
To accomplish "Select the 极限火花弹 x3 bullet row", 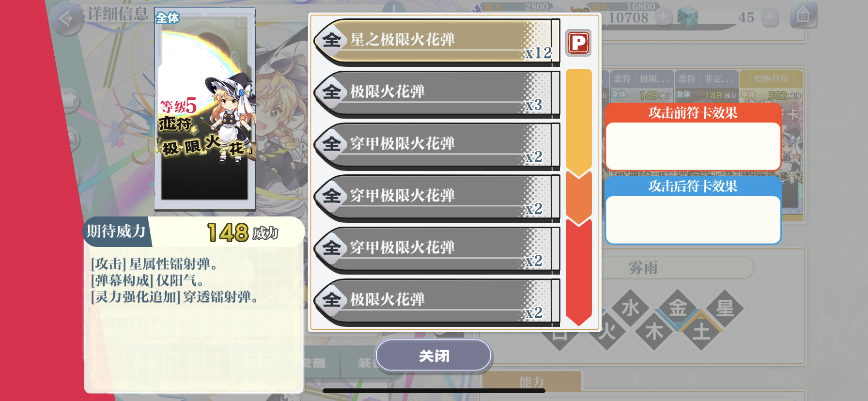I will coord(436,93).
